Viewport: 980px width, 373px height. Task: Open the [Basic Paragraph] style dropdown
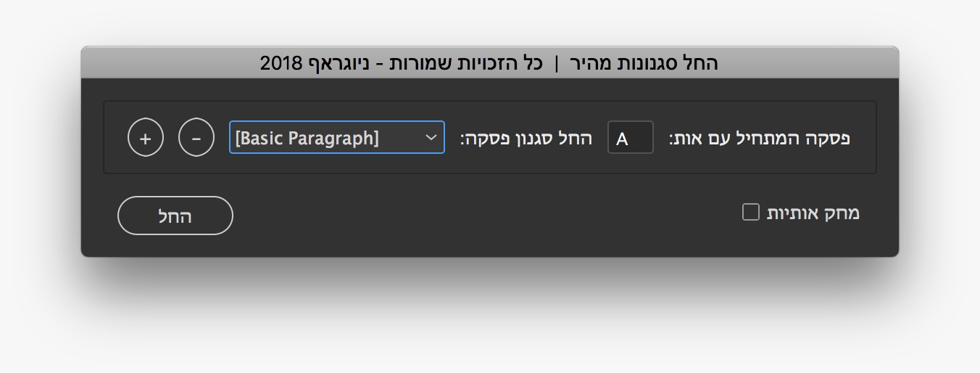pyautogui.click(x=336, y=137)
